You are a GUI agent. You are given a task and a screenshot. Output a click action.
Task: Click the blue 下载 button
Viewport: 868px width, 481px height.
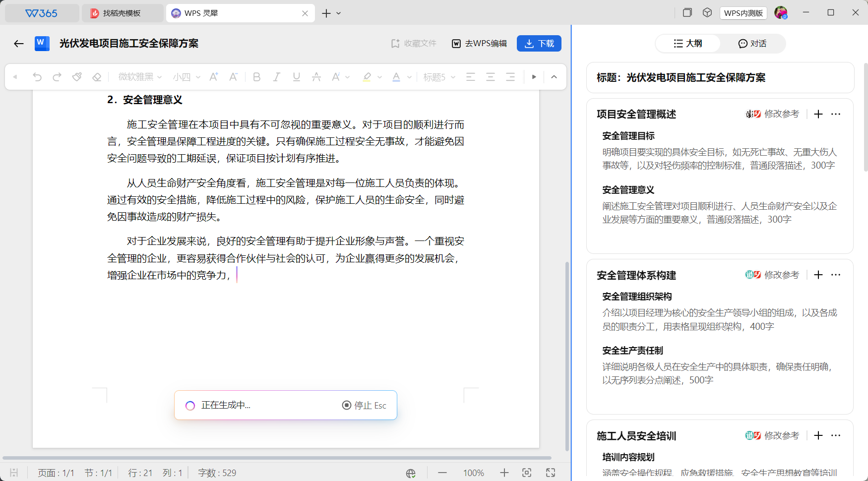pyautogui.click(x=539, y=44)
